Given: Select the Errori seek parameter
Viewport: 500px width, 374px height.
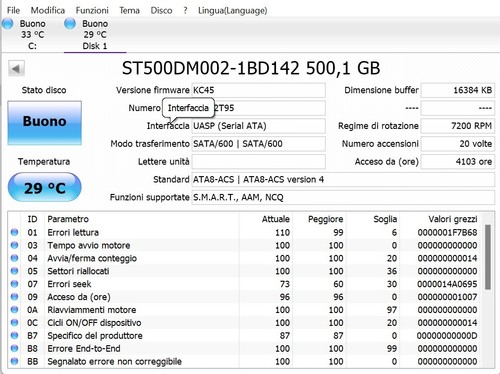Looking at the screenshot, I should 69,284.
